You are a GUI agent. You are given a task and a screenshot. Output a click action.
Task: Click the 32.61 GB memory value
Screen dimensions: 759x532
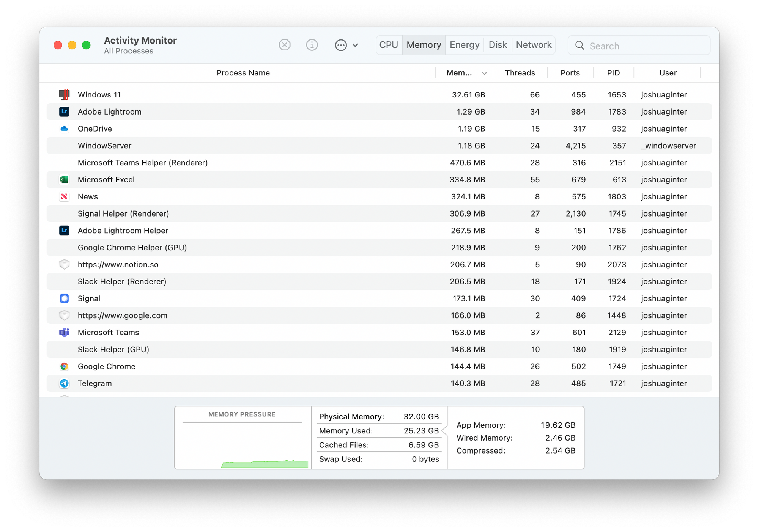(468, 95)
